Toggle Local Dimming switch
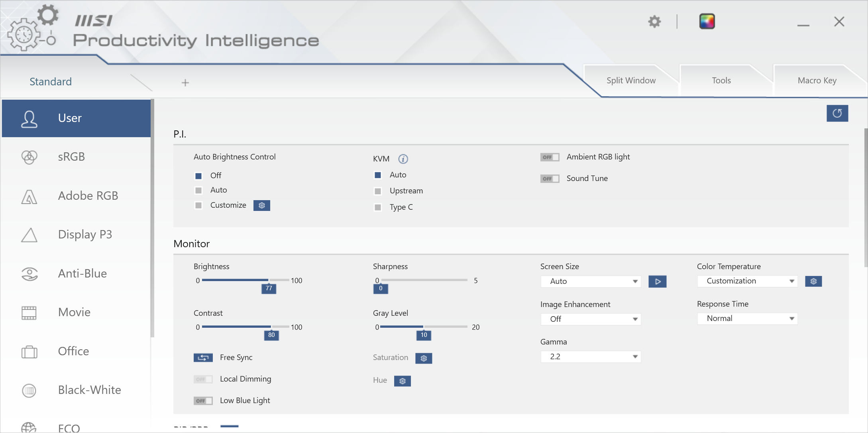 click(x=203, y=379)
